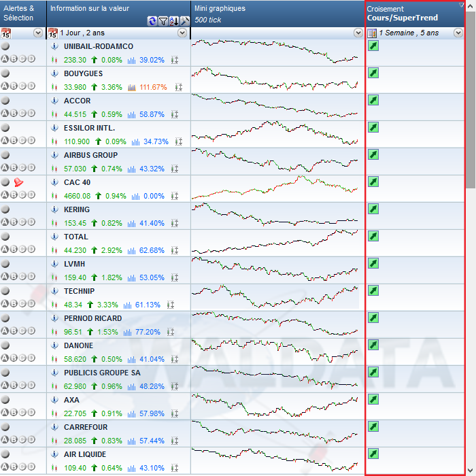The width and height of the screenshot is (476, 476).
Task: Open the info icon for UNIBAIL-RODAMCO
Action: tap(54, 46)
